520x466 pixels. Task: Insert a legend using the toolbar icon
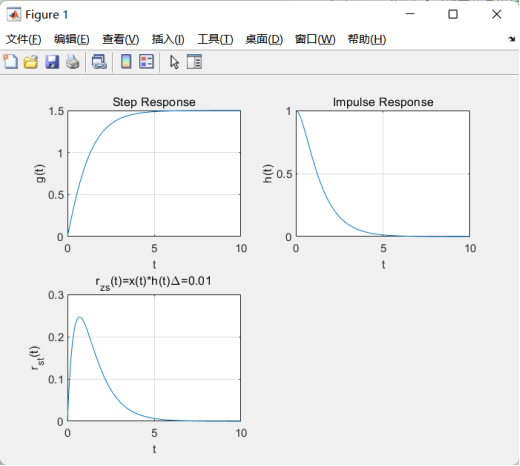pos(146,62)
